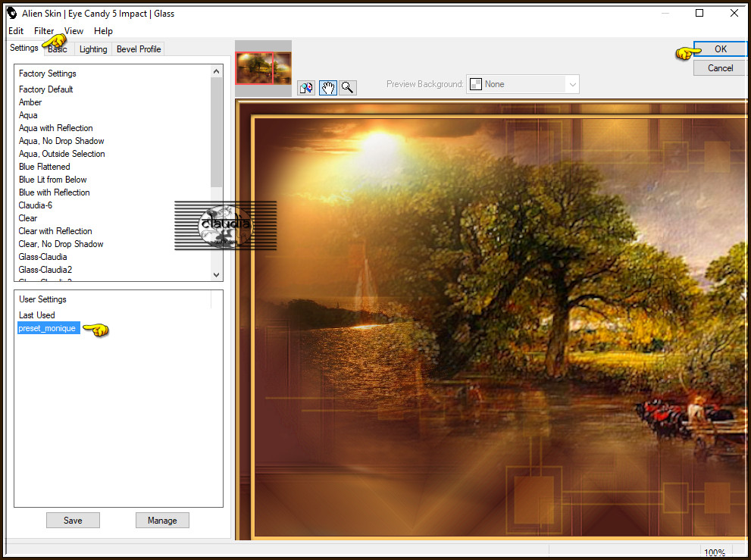Select the hand pan tool

[x=327, y=88]
